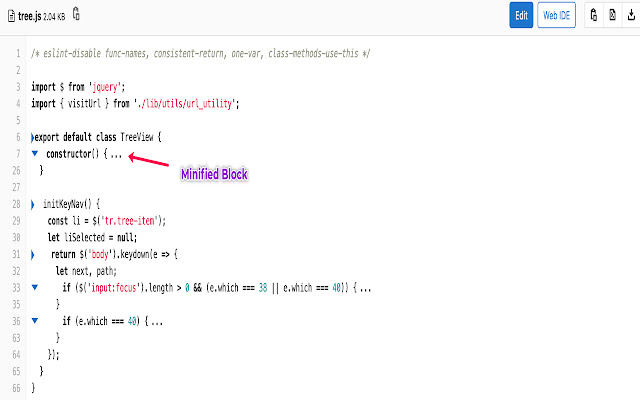The width and height of the screenshot is (640, 400).
Task: Collapse the return body keydown block
Action: 33,255
